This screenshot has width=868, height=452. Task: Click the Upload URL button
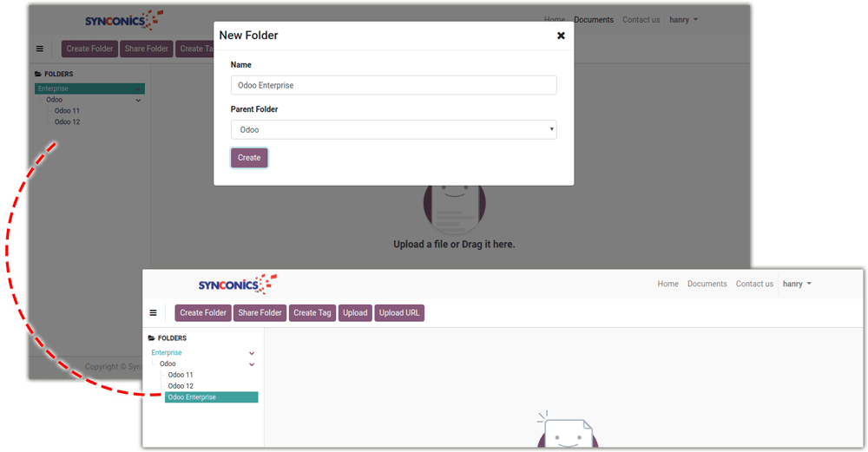pyautogui.click(x=400, y=313)
